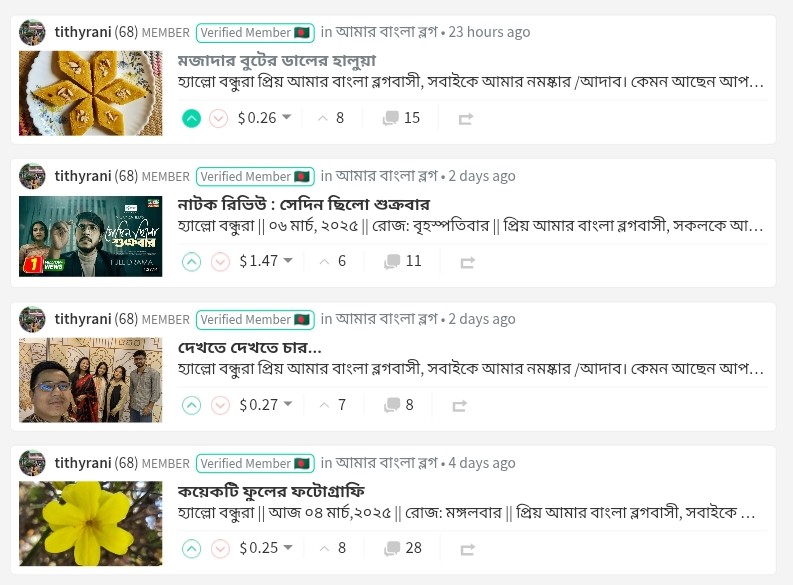Open the post titled কয়েকটি ফুলের ফটোগ্রাফি
The height and width of the screenshot is (585, 793).
click(x=271, y=491)
